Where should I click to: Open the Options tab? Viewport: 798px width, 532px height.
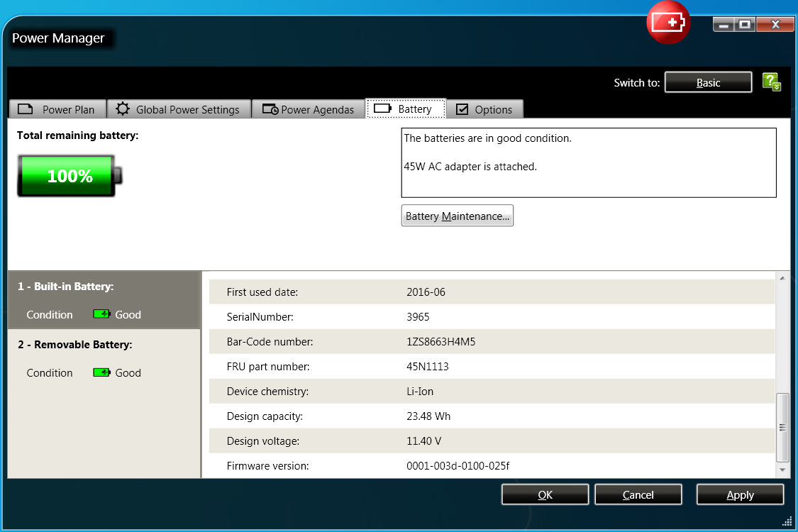(485, 109)
